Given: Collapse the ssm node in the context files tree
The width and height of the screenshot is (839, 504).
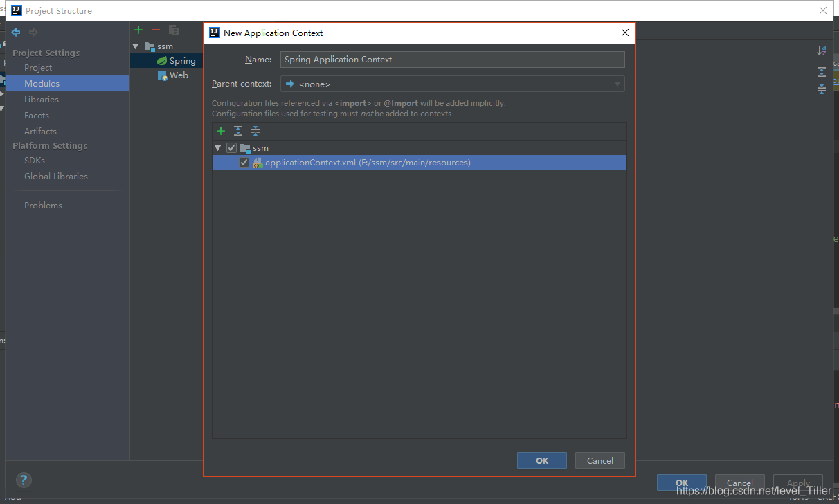Looking at the screenshot, I should coord(218,148).
